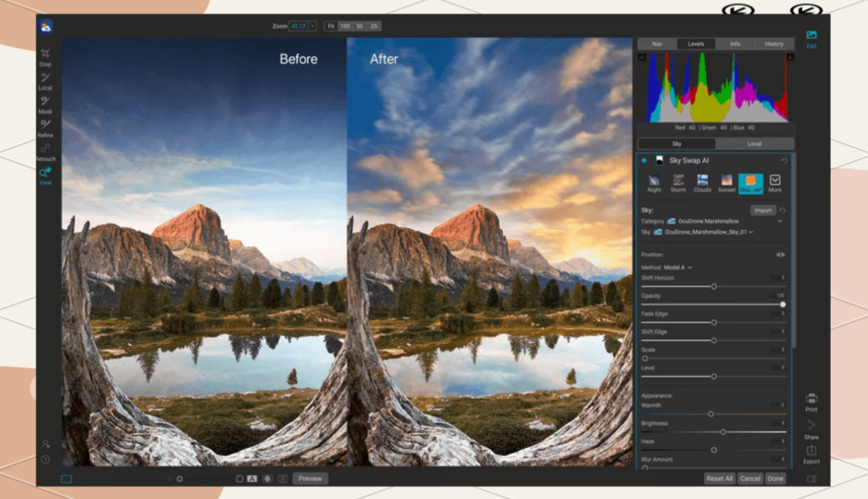The width and height of the screenshot is (868, 499).
Task: Flip the sky position horizontally
Action: tap(780, 255)
